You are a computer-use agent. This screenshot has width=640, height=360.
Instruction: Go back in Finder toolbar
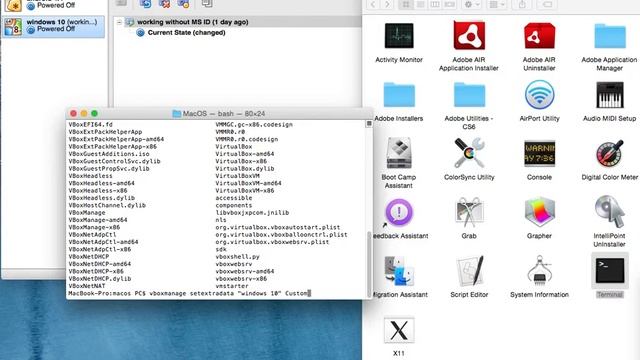373,4
